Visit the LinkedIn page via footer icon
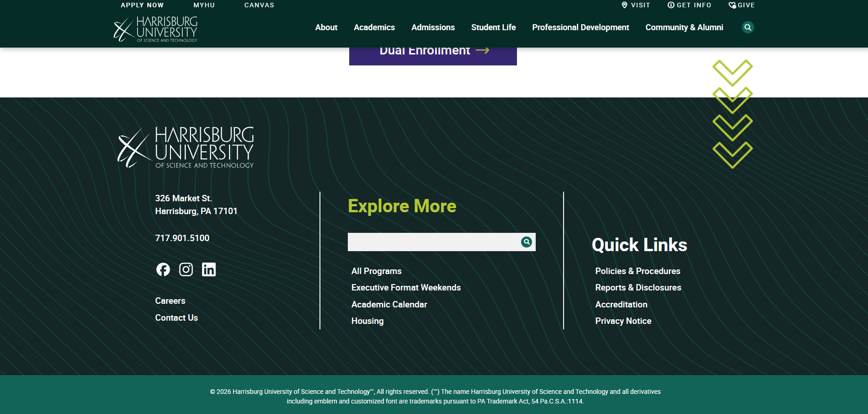 pos(209,269)
